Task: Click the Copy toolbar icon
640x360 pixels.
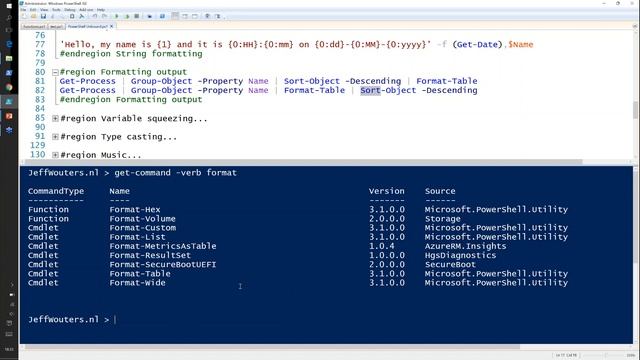Action: point(62,16)
